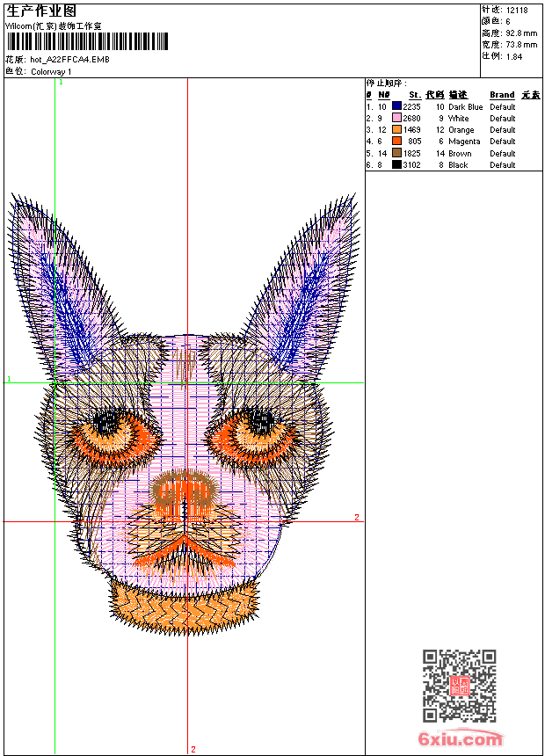Click the stitch count value 12118
Image resolution: width=545 pixels, height=756 pixels.
coord(517,10)
